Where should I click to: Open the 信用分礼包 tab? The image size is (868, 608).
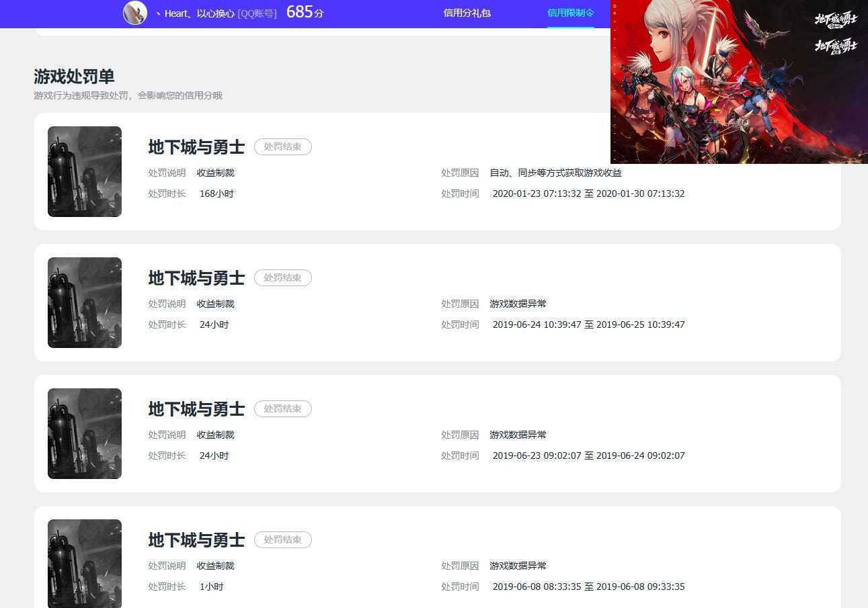(467, 13)
